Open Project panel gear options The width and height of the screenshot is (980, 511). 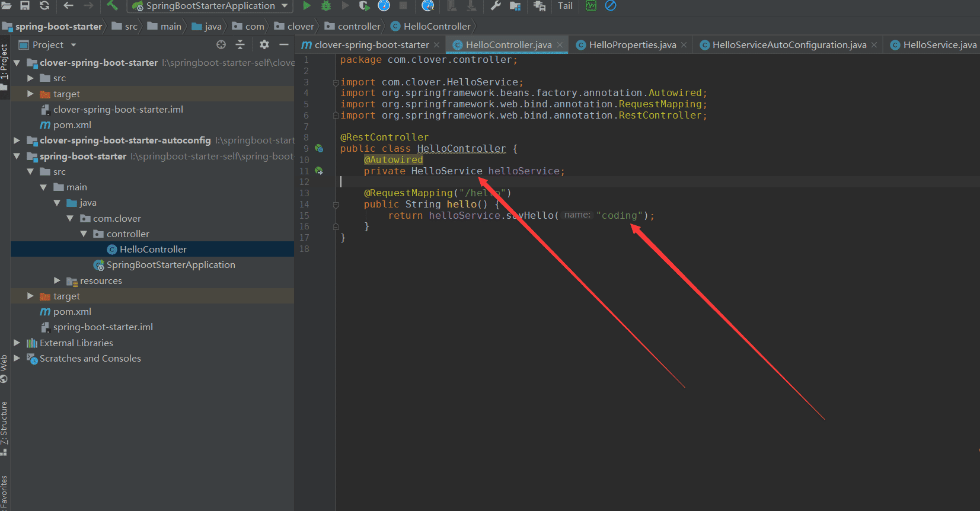(x=264, y=44)
